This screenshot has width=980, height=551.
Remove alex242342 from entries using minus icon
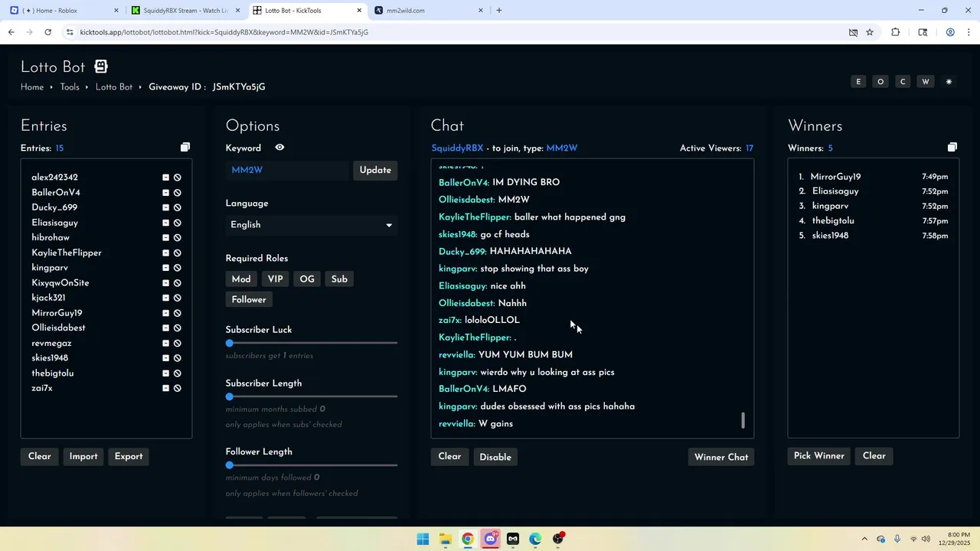click(x=165, y=178)
